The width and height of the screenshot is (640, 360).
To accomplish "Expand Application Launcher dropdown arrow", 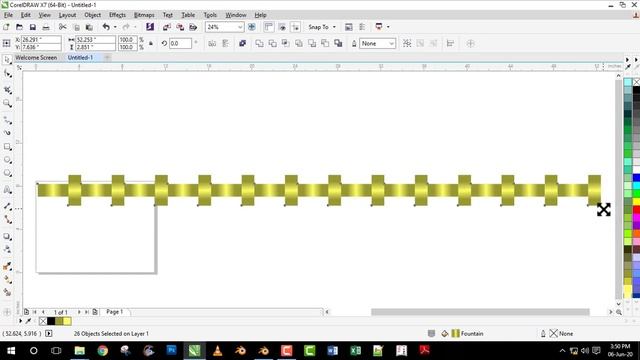I will pos(388,27).
